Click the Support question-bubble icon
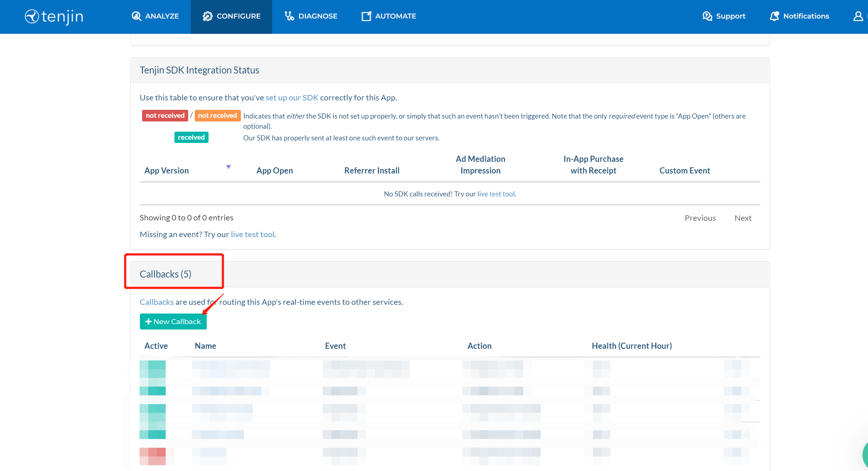Screen dimensions: 868x471 (707, 16)
